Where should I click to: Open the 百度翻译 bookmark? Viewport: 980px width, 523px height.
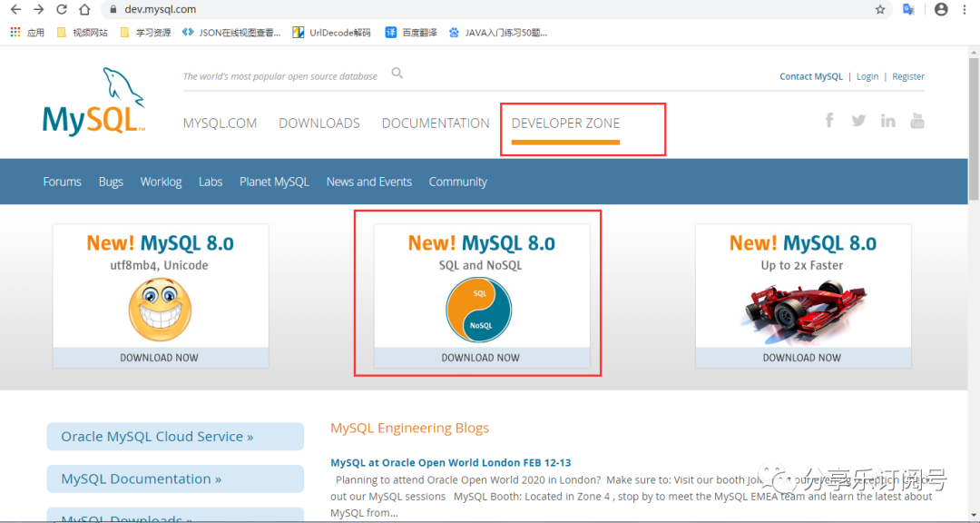(x=411, y=33)
